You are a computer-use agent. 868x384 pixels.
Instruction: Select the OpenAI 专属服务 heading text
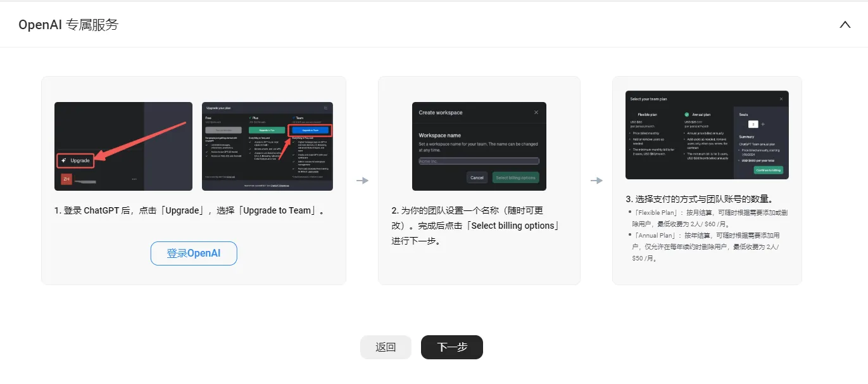coord(68,25)
